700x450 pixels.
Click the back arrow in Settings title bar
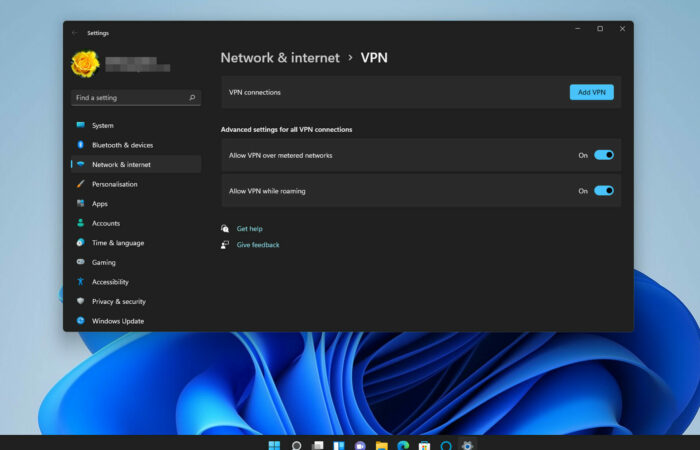75,33
